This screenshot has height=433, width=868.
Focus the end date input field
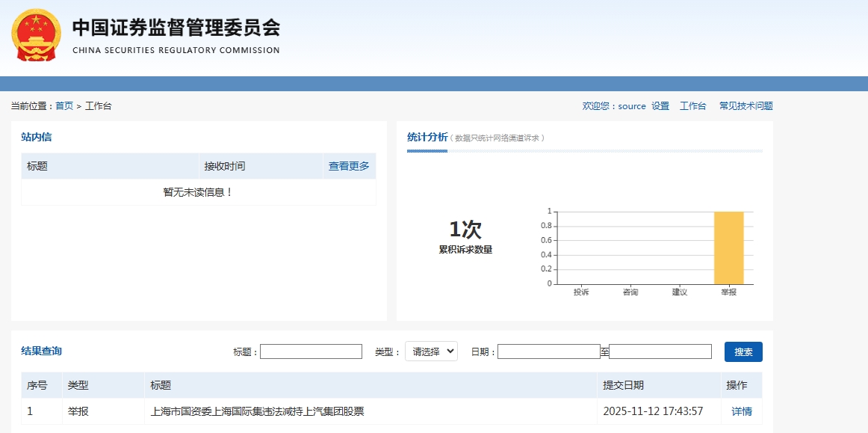click(x=660, y=351)
